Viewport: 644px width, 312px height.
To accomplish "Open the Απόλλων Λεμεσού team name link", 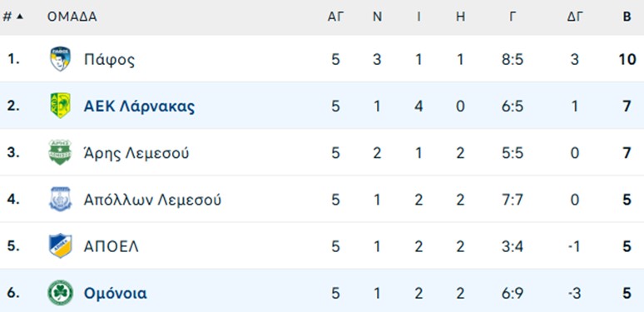I will (x=152, y=200).
